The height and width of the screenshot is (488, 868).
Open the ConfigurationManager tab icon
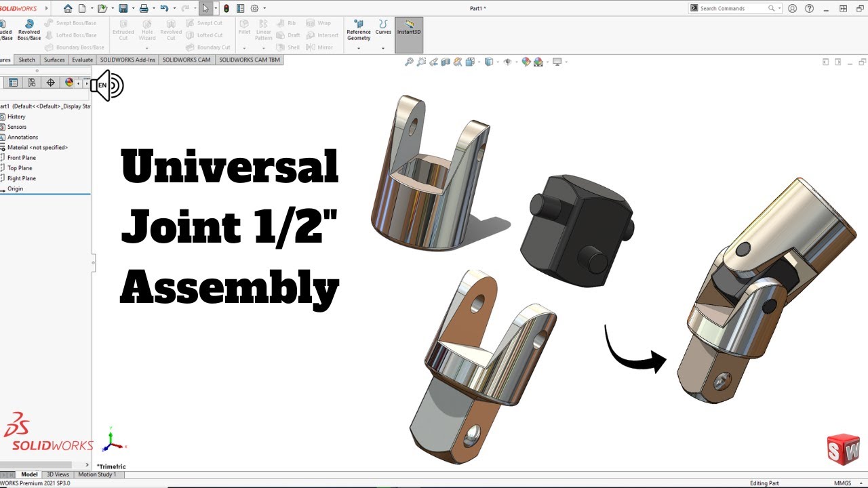[32, 83]
